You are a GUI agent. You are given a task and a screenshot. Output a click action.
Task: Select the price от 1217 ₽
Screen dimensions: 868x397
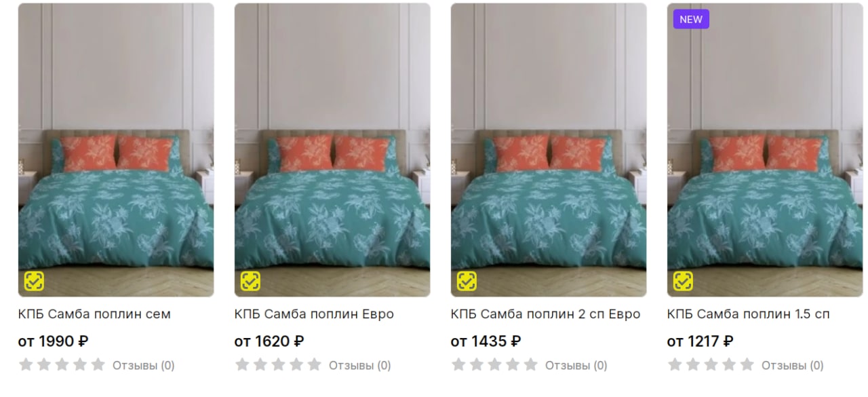click(x=701, y=341)
